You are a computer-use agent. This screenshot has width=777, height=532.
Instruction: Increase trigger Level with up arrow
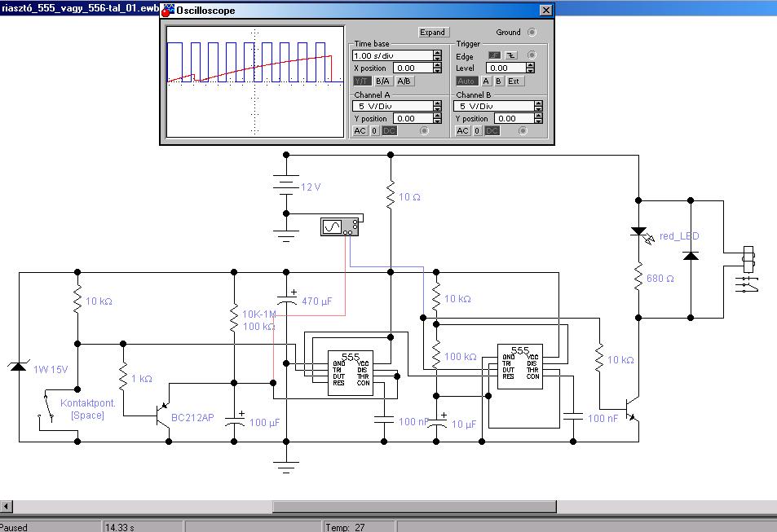tap(530, 65)
